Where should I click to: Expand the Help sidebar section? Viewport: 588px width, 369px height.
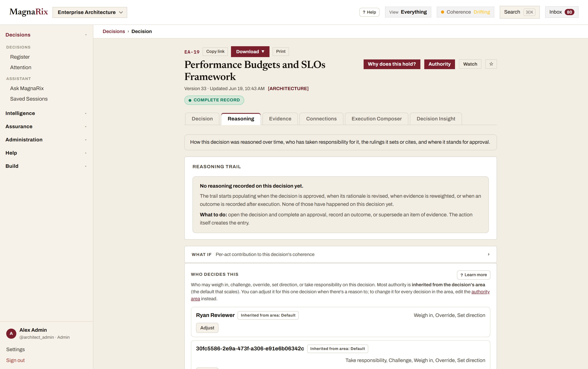pyautogui.click(x=46, y=153)
